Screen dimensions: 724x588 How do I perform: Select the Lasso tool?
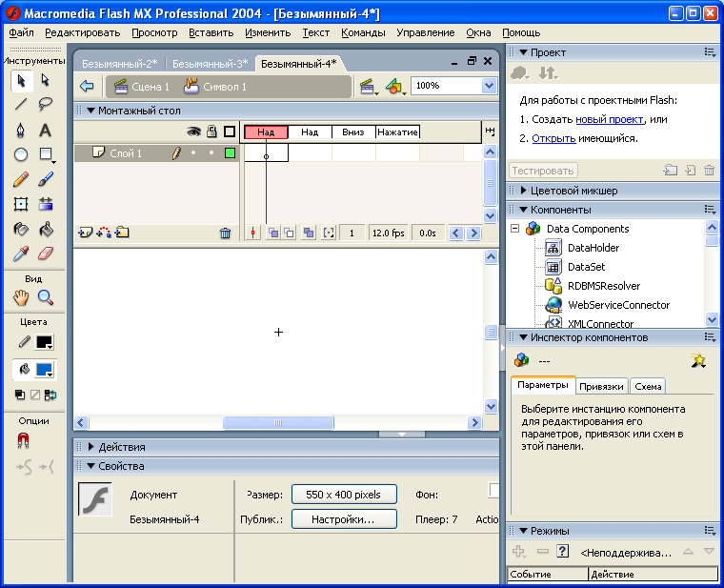[x=46, y=105]
